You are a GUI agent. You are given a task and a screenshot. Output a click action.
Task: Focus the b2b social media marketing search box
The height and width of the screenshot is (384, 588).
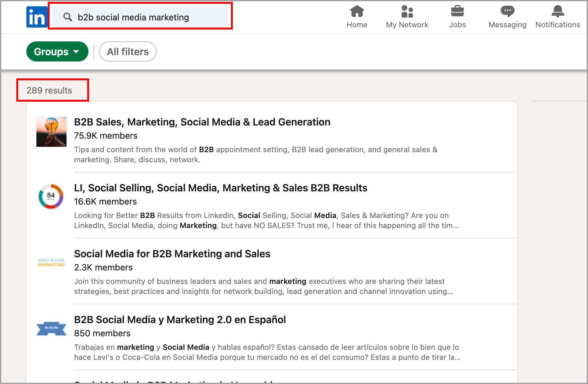[147, 17]
